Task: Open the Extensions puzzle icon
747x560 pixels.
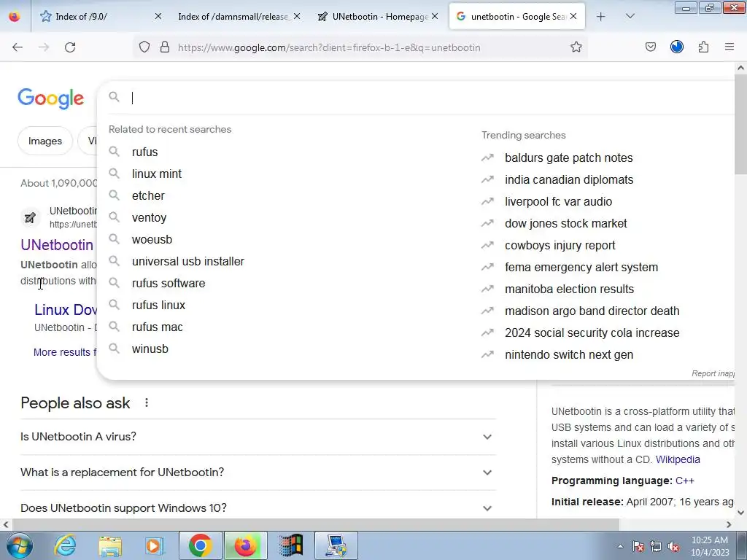Action: [703, 47]
